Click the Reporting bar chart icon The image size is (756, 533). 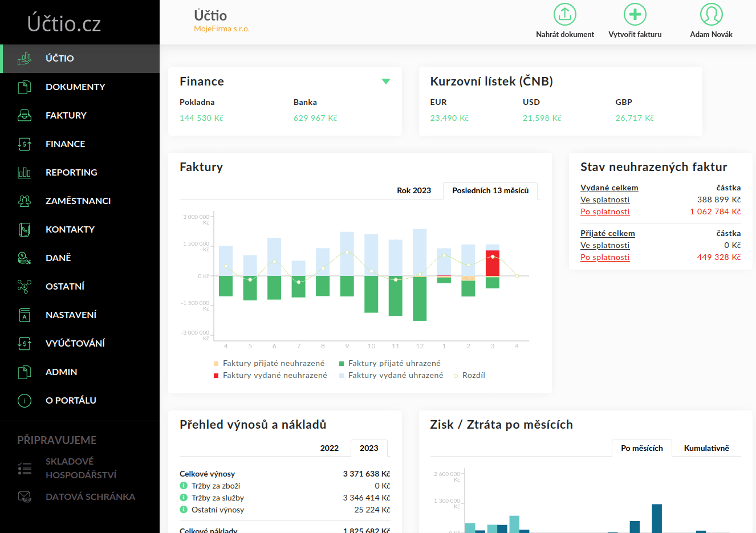(25, 172)
